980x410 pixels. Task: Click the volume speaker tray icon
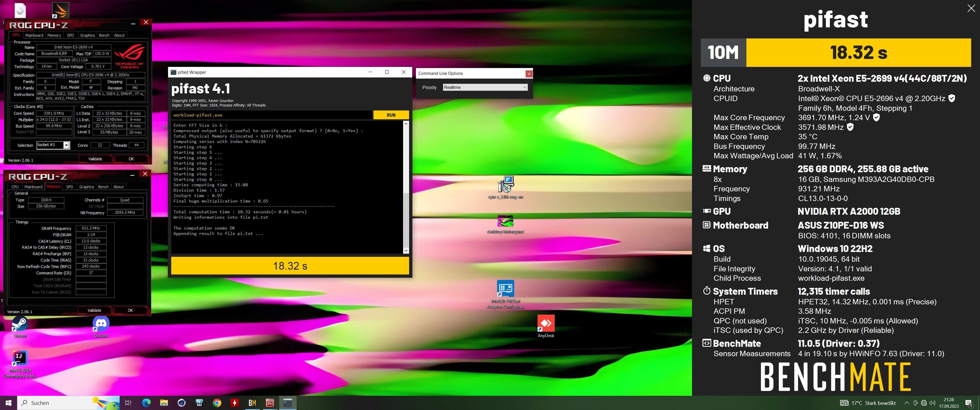pyautogui.click(x=932, y=403)
